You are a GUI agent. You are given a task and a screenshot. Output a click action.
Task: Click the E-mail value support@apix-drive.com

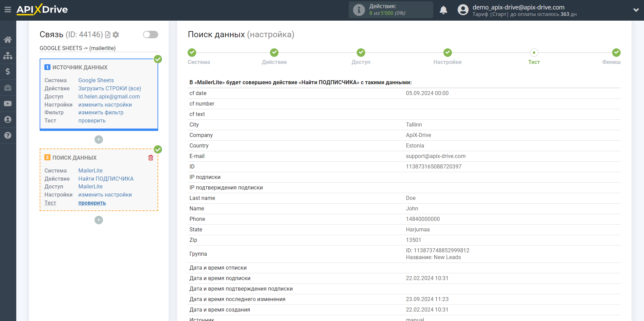436,156
